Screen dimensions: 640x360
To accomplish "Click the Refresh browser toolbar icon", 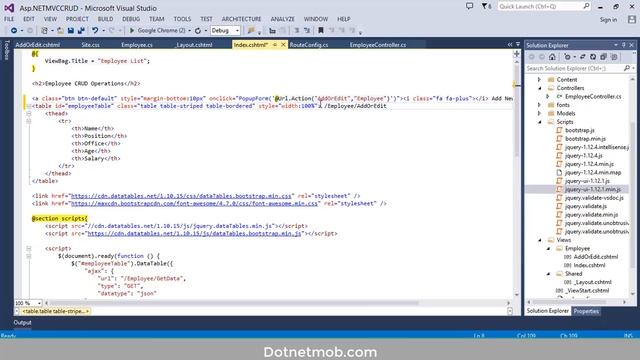I will coord(198,31).
